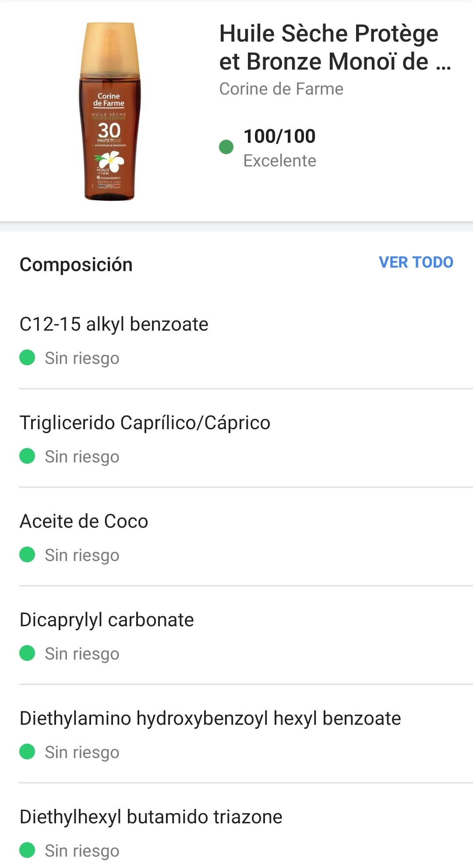Image resolution: width=473 pixels, height=868 pixels.
Task: Click green dot under Diethylamino hydroxybenzoyl hexyl benzoate
Action: click(27, 752)
